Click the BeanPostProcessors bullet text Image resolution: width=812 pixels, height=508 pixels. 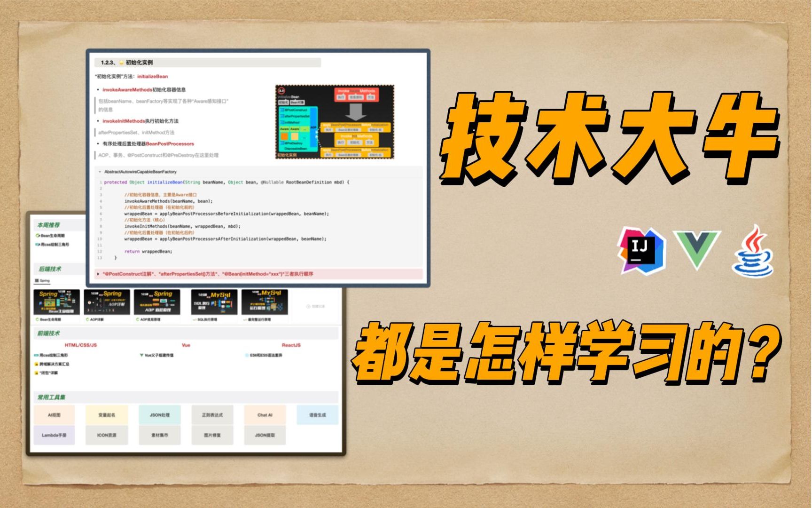point(148,143)
